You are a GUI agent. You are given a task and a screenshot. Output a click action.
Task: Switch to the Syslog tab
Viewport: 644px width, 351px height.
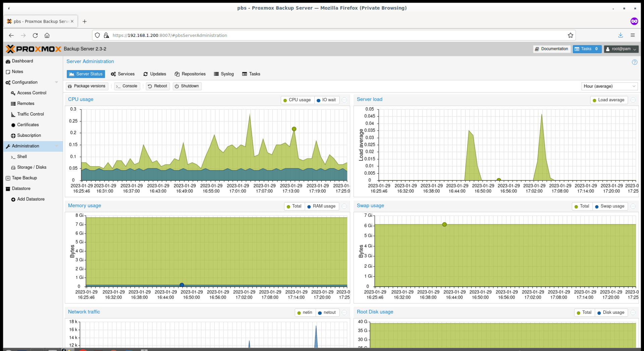[x=224, y=74]
